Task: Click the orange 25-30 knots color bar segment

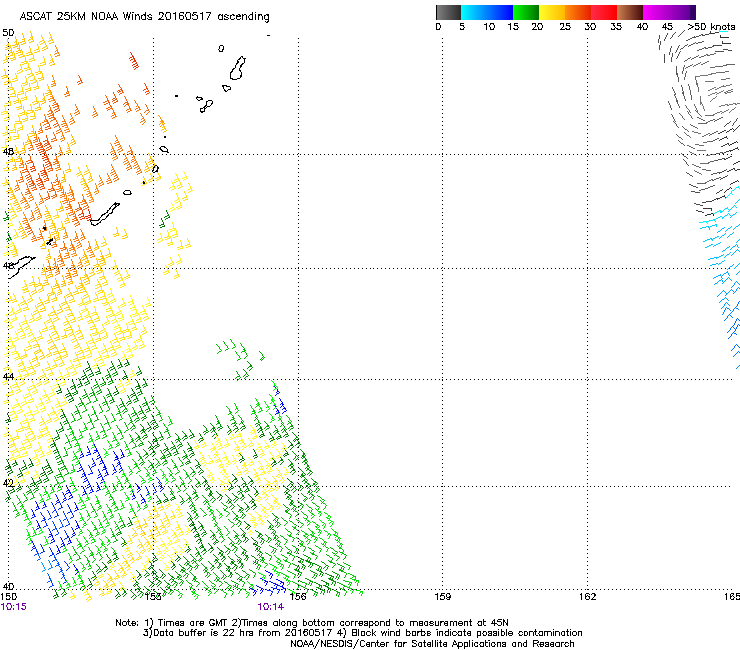Action: pos(578,12)
